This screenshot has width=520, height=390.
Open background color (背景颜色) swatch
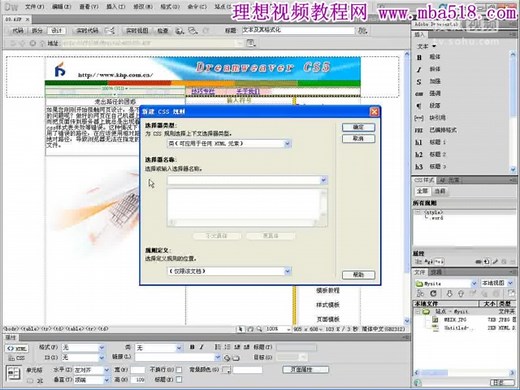coord(226,370)
